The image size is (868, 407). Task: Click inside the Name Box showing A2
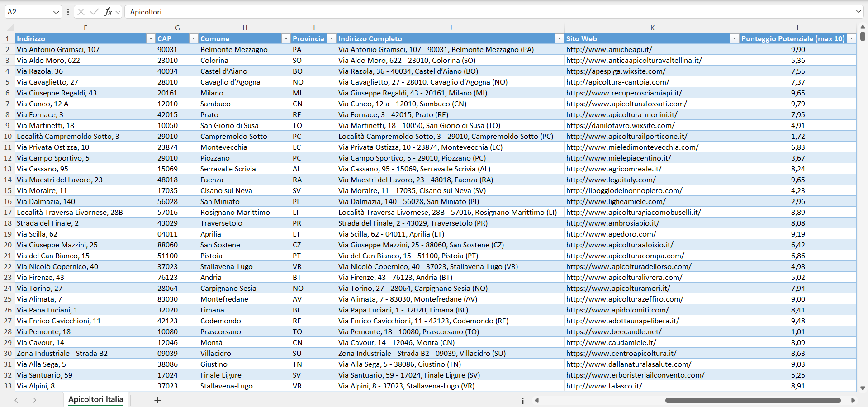point(28,12)
